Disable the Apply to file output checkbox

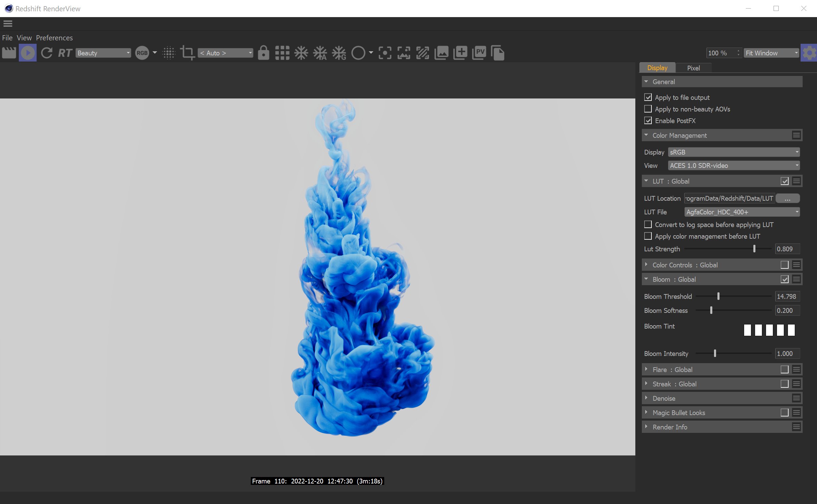point(648,97)
